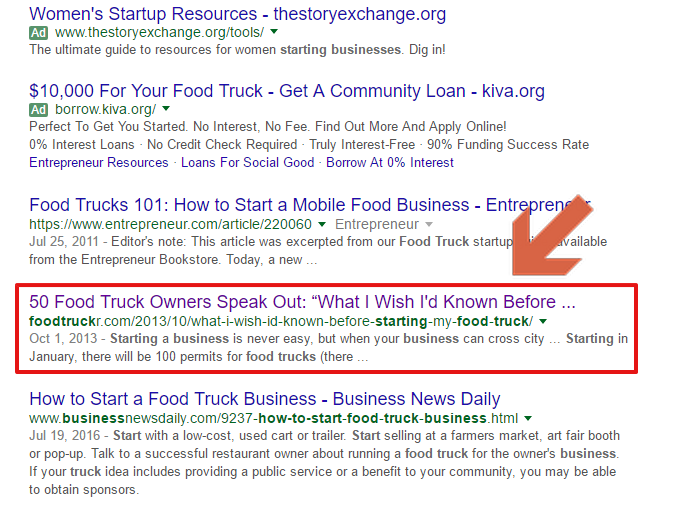Expand dropdown arrow after businessnewsdaily.com URL

(x=528, y=418)
